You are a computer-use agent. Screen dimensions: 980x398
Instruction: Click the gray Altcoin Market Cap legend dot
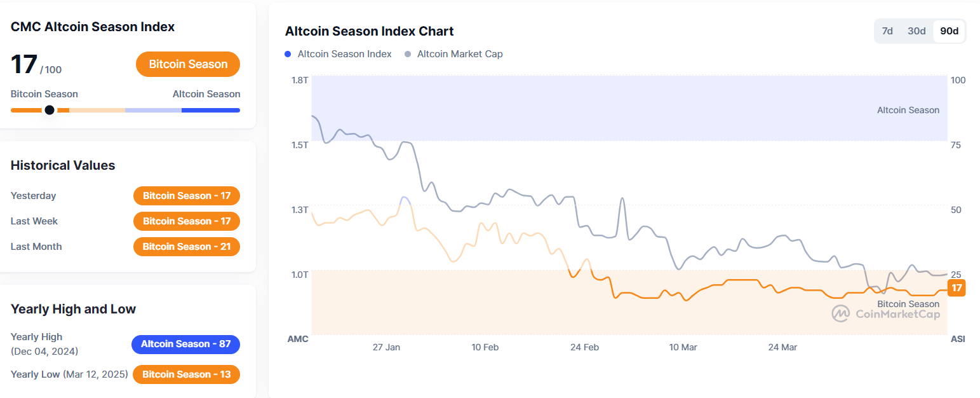[x=406, y=54]
